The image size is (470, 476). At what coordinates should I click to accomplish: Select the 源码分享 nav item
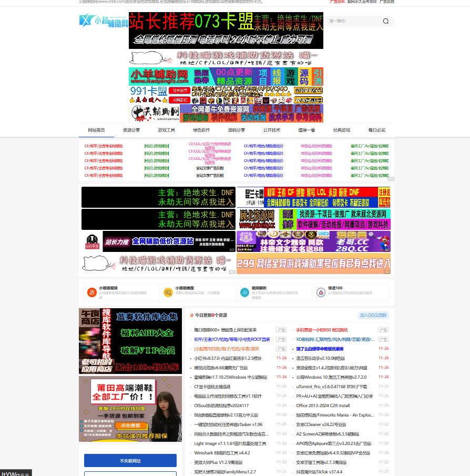point(237,130)
